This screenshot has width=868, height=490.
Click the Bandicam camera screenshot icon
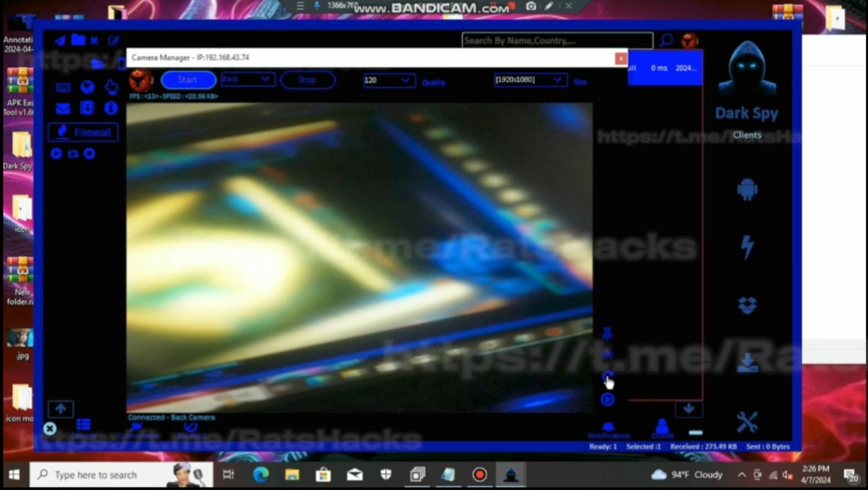[531, 6]
